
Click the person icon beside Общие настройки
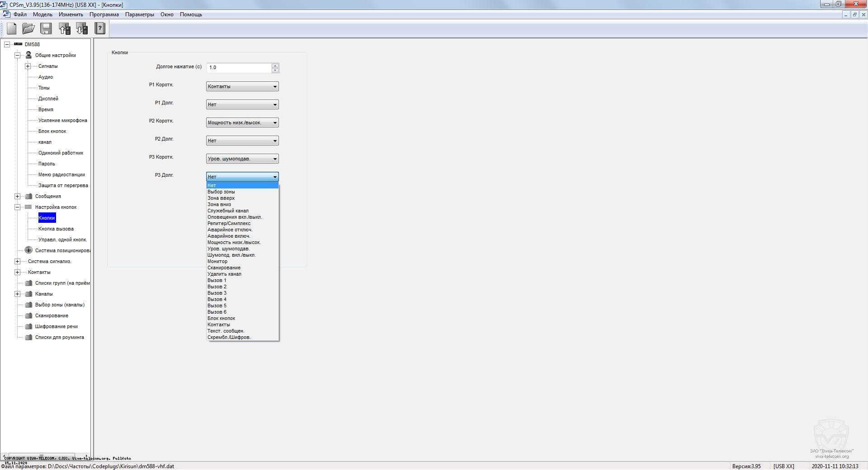tap(28, 55)
